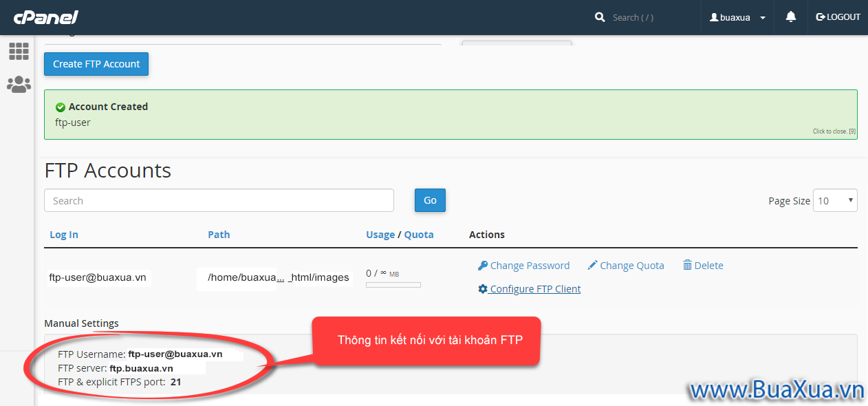868x406 pixels.
Task: Click the disk usage progress bar
Action: tap(393, 285)
